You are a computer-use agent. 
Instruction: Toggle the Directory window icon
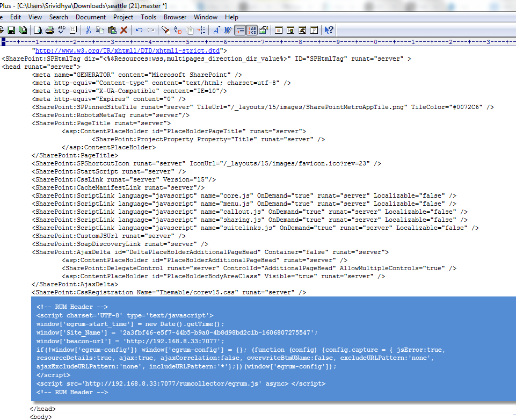279,30
